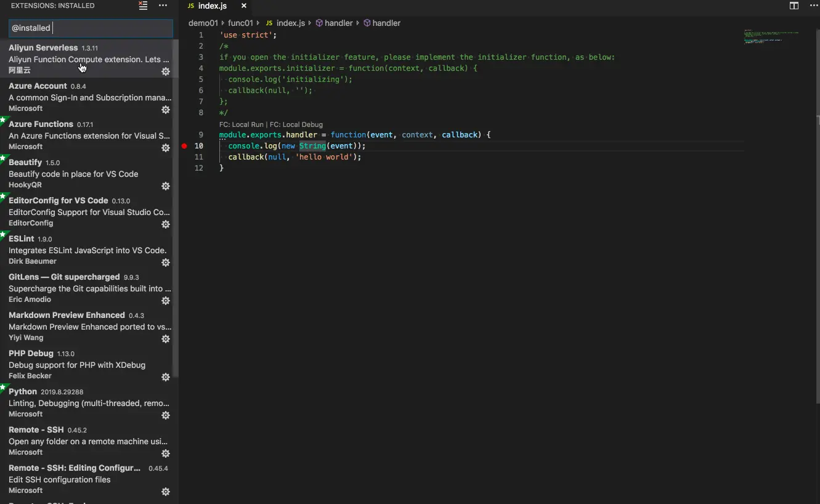The height and width of the screenshot is (504, 820).
Task: Open Python extension details
Action: (x=89, y=402)
